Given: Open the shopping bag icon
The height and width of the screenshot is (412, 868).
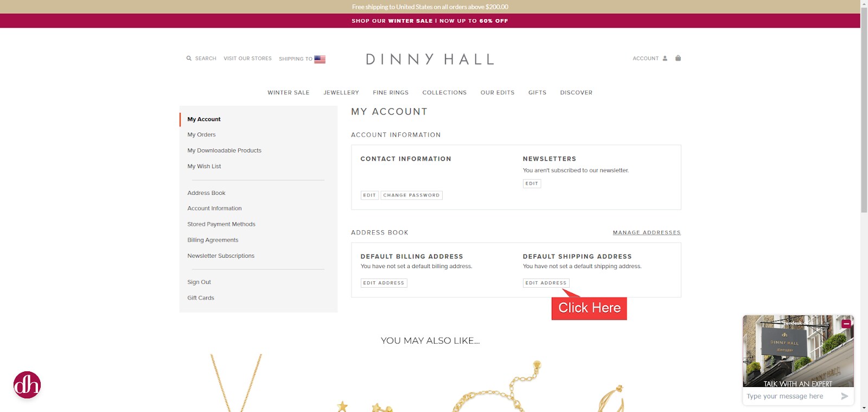Looking at the screenshot, I should click(678, 58).
